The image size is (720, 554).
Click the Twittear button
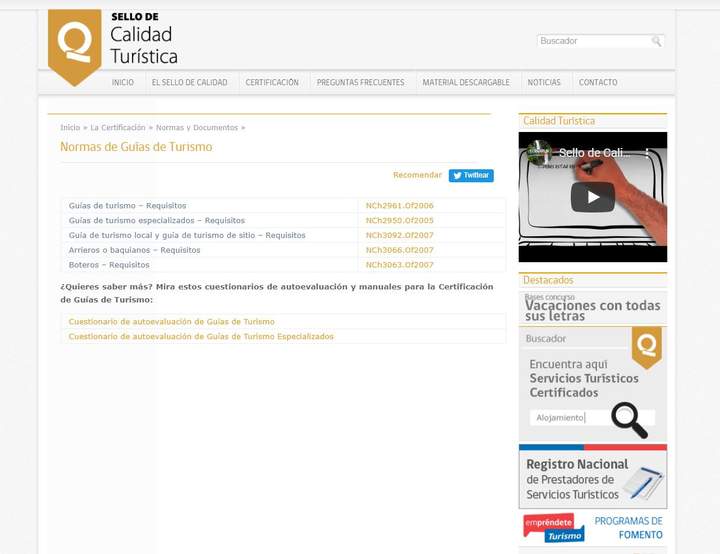pos(471,175)
